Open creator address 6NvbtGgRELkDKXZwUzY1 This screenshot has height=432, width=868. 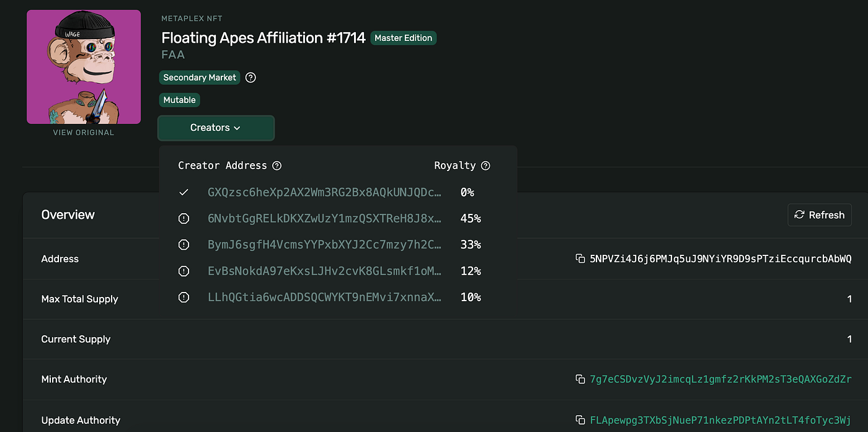[x=325, y=218]
